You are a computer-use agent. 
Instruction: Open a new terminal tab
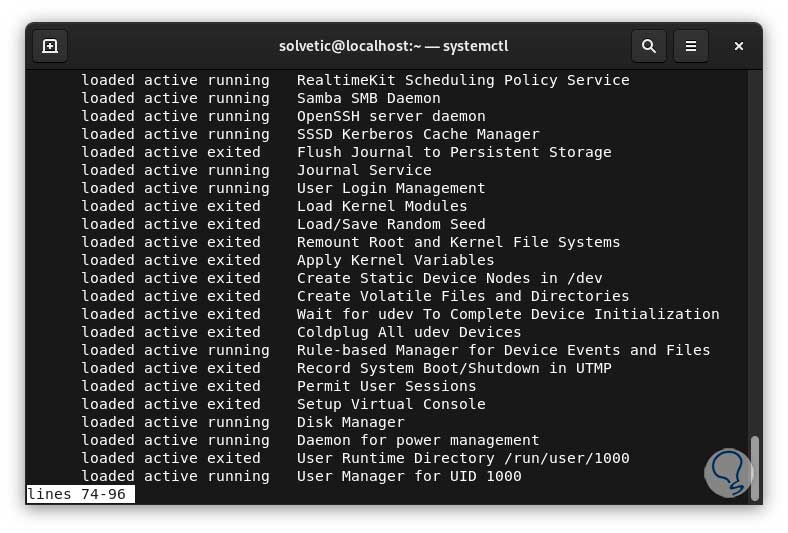(50, 46)
